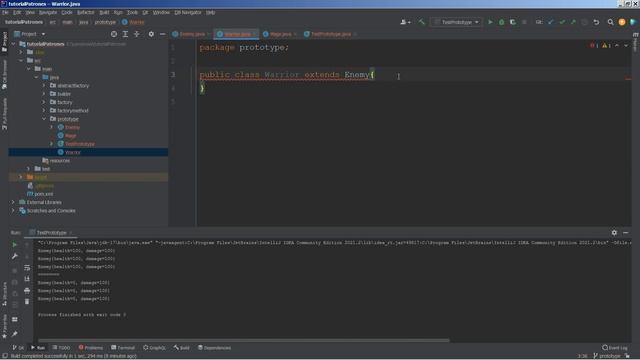This screenshot has height=360, width=640.
Task: Toggle soft-wrap in Run console
Action: point(27,268)
